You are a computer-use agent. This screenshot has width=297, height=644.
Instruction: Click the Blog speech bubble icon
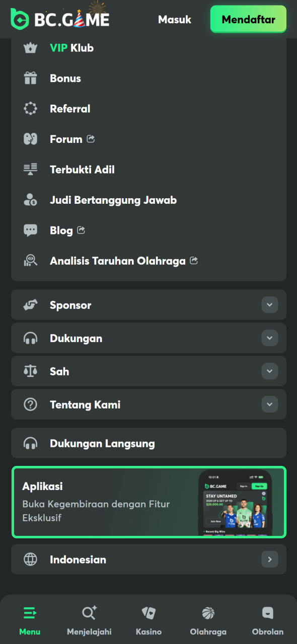[x=30, y=230]
